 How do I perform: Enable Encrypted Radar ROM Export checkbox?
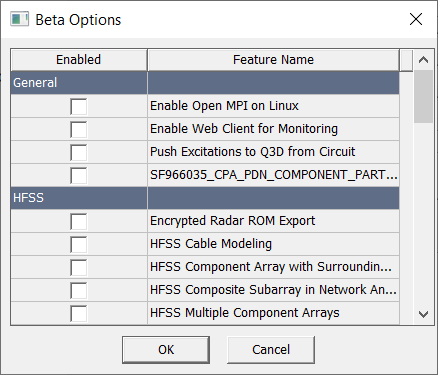pyautogui.click(x=79, y=221)
